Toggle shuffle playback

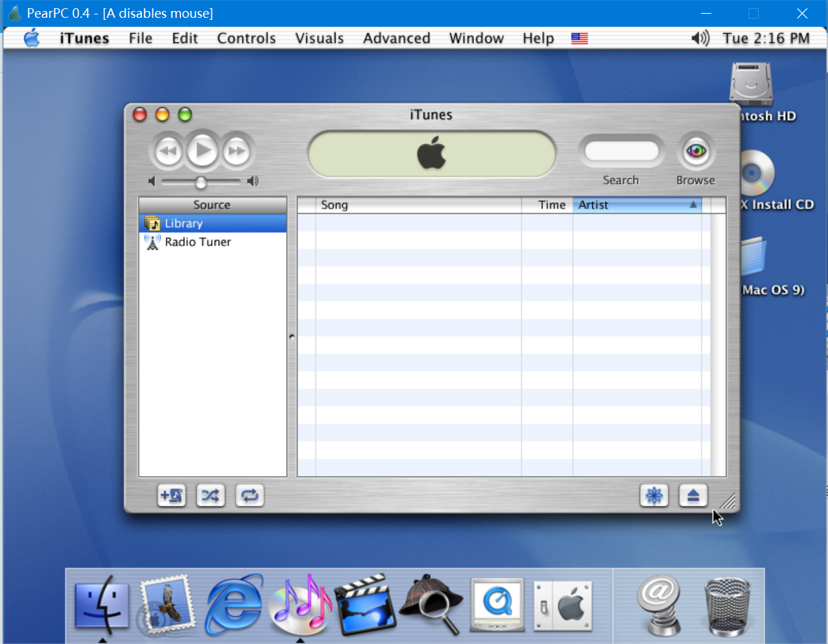click(211, 495)
